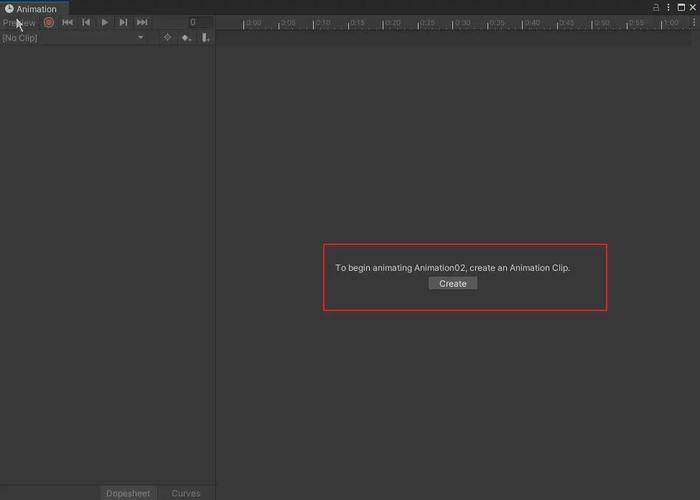Toggle filter by selection icon
This screenshot has height=500, width=700.
pyautogui.click(x=167, y=38)
